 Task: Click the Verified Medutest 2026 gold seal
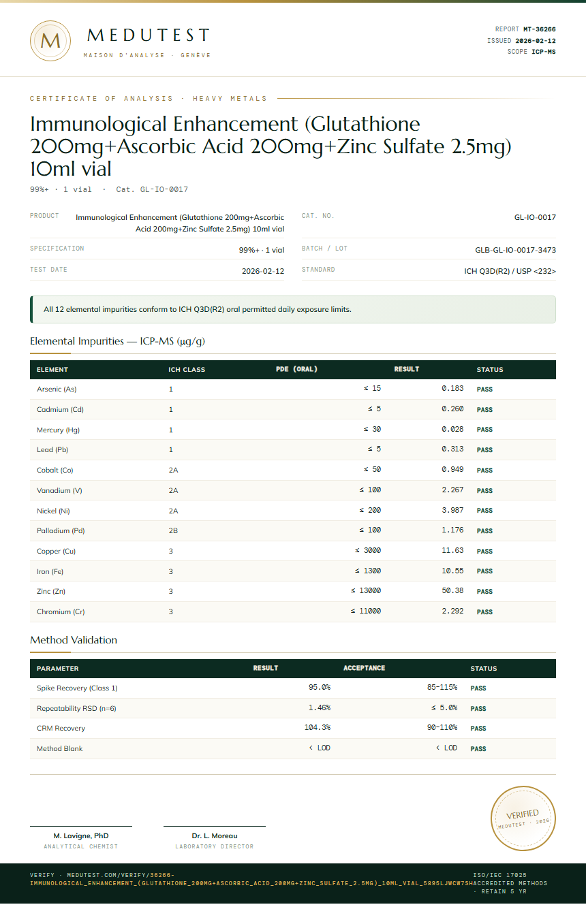click(x=523, y=818)
